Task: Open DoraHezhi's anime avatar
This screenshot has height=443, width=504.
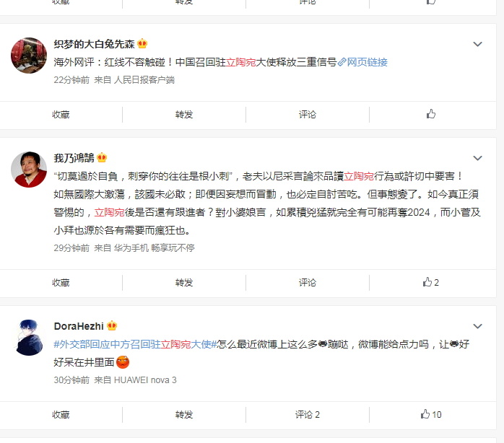Action: pos(29,338)
